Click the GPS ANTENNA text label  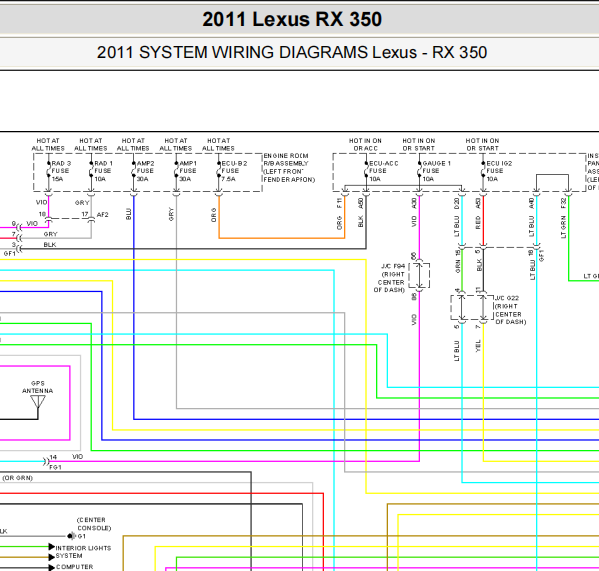[x=37, y=387]
